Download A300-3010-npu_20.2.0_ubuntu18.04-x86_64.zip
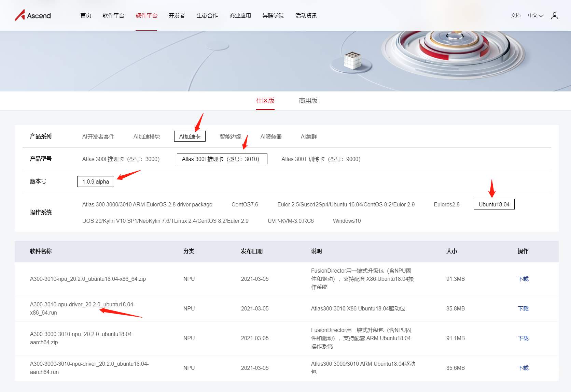 coord(523,279)
